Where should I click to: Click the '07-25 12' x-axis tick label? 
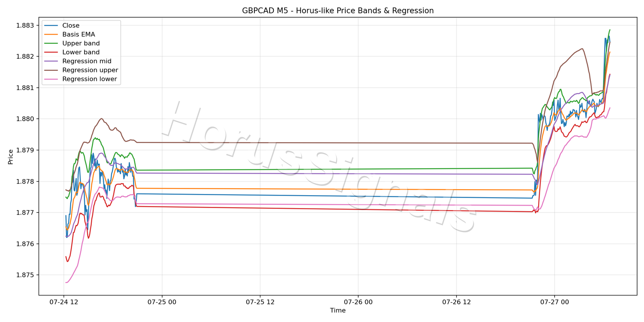click(260, 302)
